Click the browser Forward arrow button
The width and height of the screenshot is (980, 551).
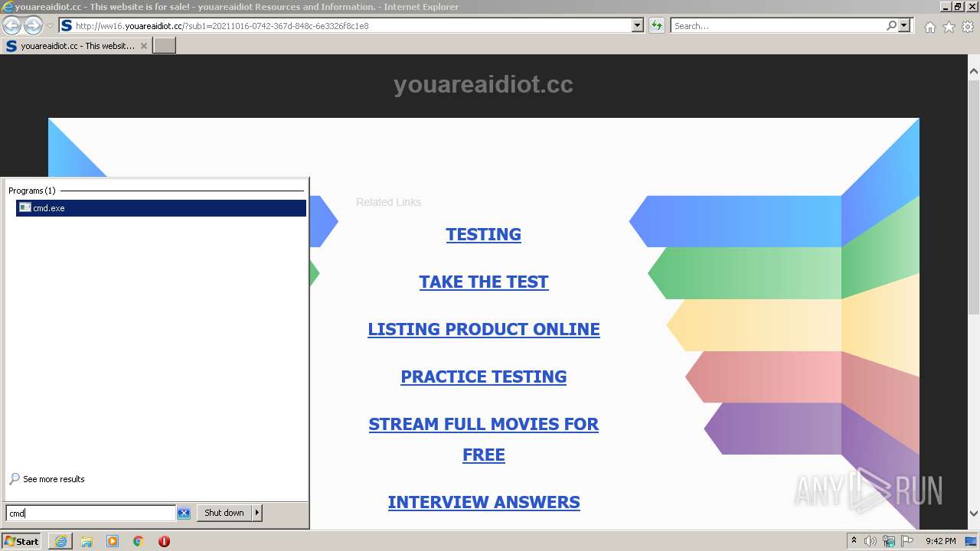pos(33,25)
